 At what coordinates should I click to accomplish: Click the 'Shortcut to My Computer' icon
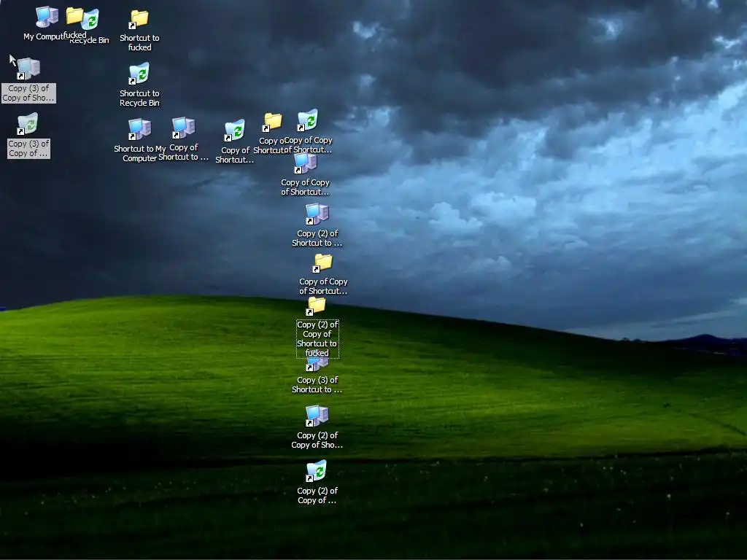point(139,130)
